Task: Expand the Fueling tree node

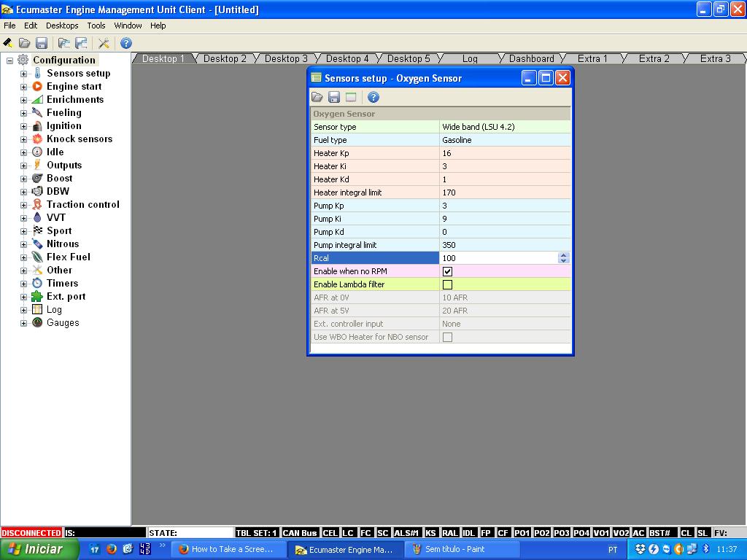Action: (x=23, y=113)
